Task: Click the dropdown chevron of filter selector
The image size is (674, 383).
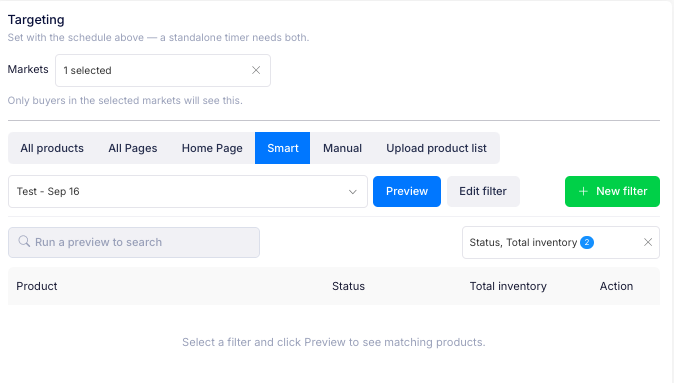Action: click(x=352, y=192)
